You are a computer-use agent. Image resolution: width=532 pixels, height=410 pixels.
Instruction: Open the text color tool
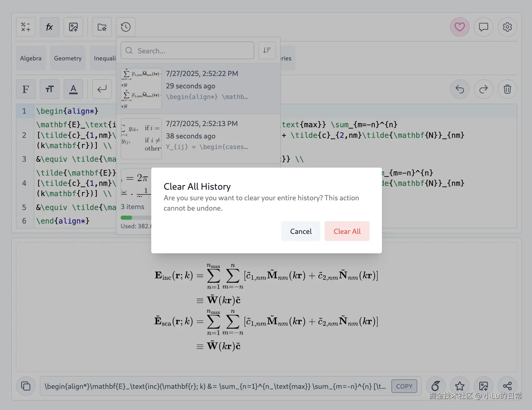click(x=73, y=89)
